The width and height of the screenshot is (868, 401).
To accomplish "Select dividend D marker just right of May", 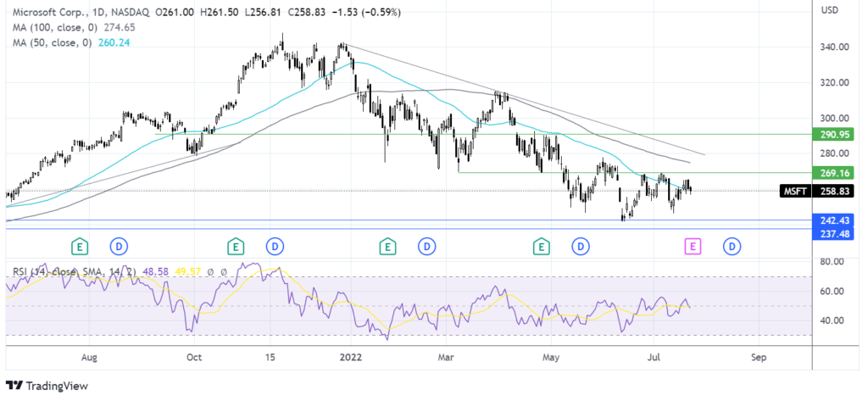I will click(581, 246).
